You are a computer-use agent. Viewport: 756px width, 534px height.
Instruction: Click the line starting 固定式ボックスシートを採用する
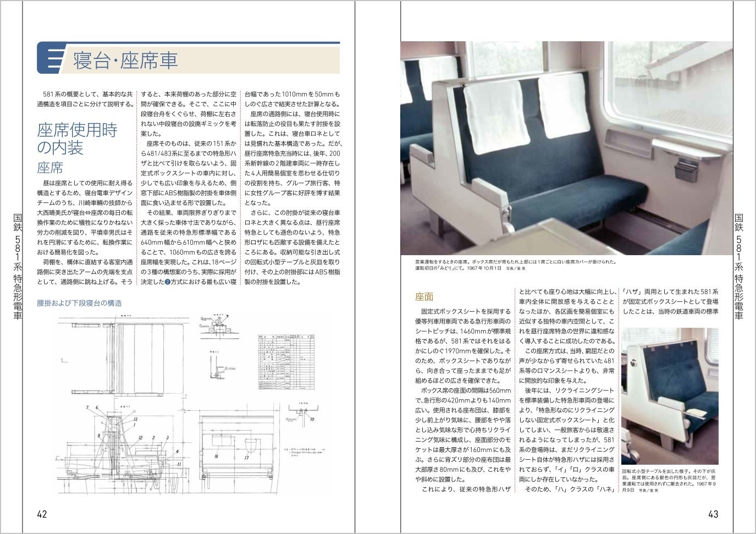[466, 311]
